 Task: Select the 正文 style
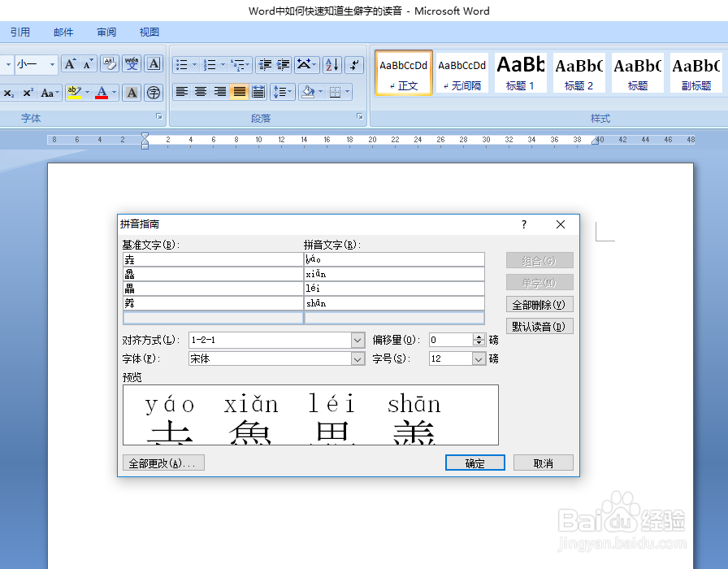[x=404, y=73]
